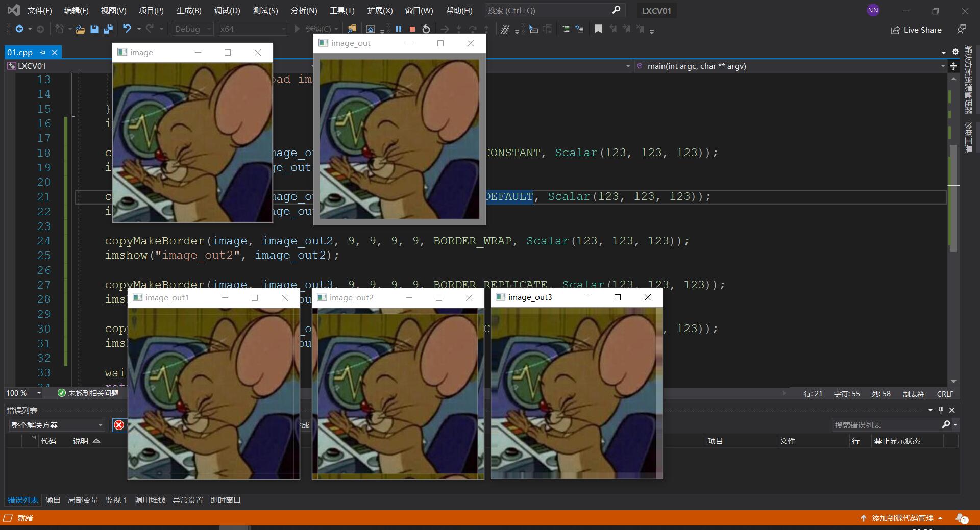Viewport: 980px width, 530px height.
Task: Open the 视图(V) menu
Action: [113, 10]
